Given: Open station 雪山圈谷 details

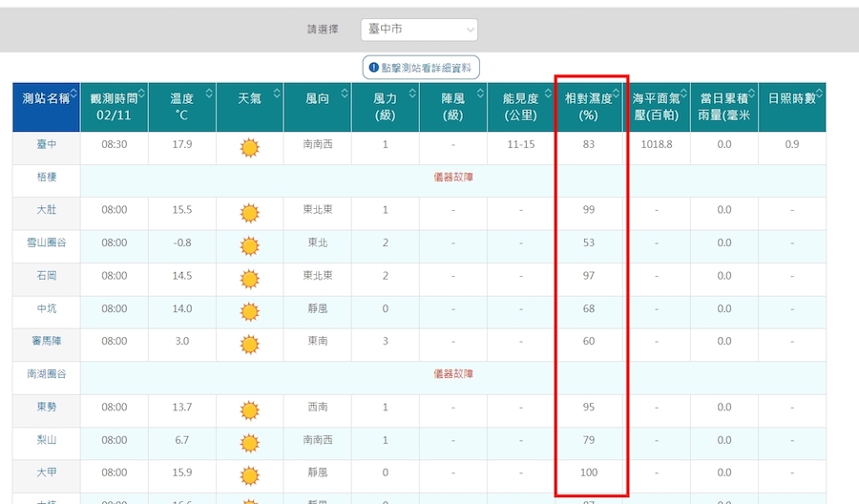Looking at the screenshot, I should (47, 242).
